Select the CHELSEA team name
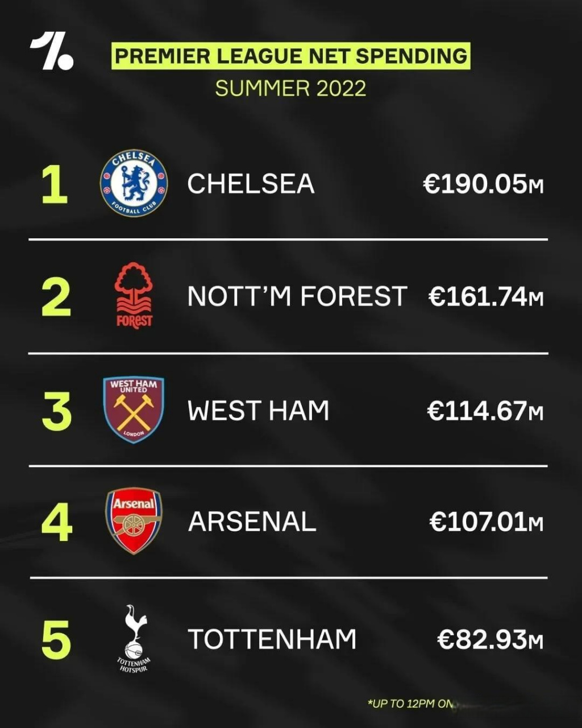 251,184
